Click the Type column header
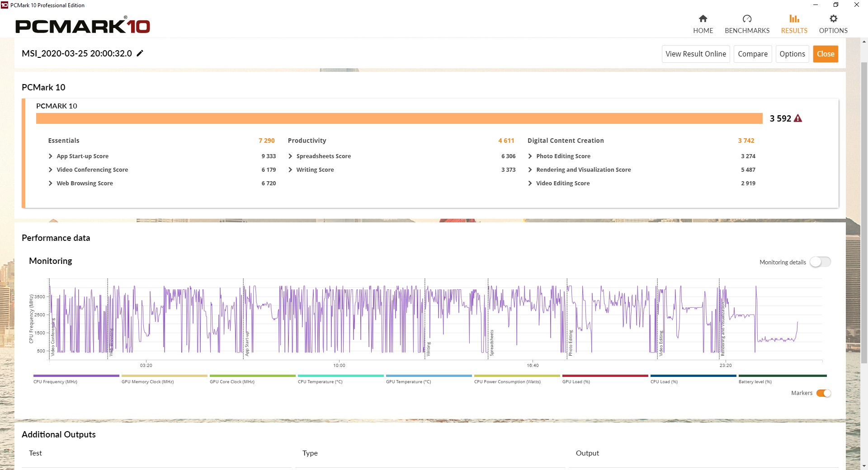The height and width of the screenshot is (470, 868). click(x=310, y=453)
